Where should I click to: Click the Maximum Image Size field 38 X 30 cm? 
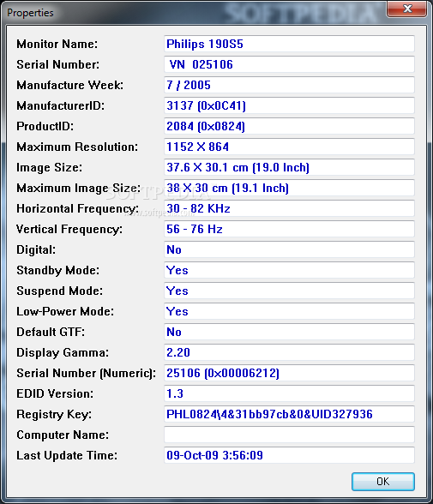[x=289, y=188]
